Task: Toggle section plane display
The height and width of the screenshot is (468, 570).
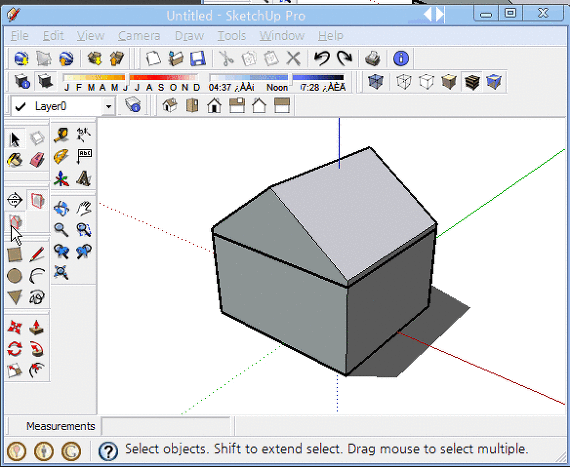Action: (37, 200)
